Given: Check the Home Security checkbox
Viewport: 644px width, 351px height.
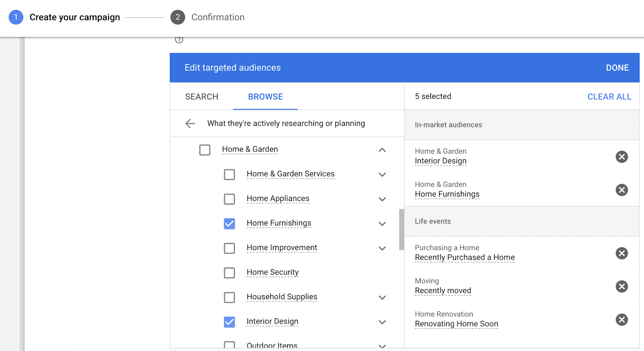Looking at the screenshot, I should pos(229,273).
